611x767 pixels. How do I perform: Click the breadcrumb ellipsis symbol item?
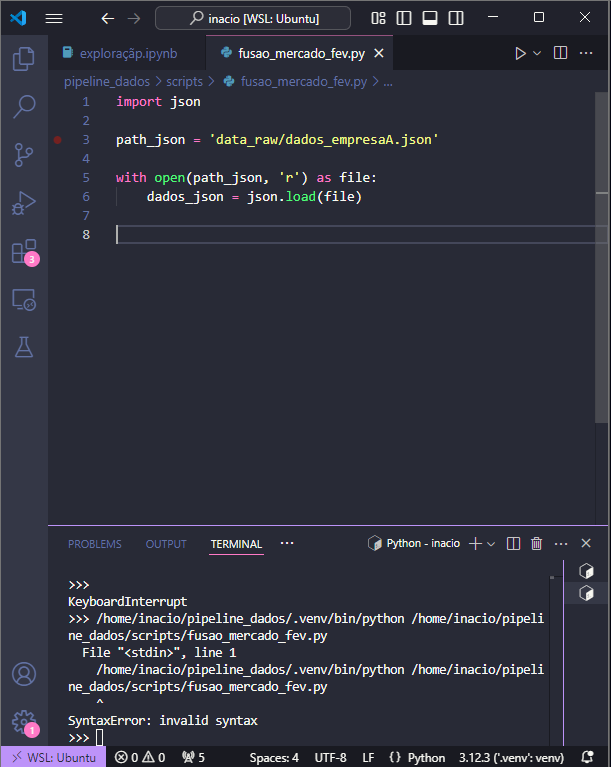pyautogui.click(x=388, y=81)
